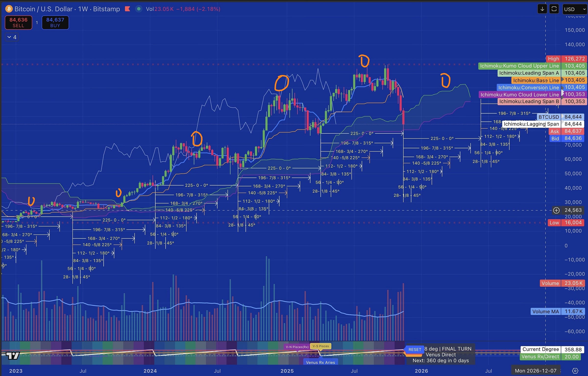Image resolution: width=588 pixels, height=376 pixels.
Task: Click the downward arrow button in top right
Action: 542,9
